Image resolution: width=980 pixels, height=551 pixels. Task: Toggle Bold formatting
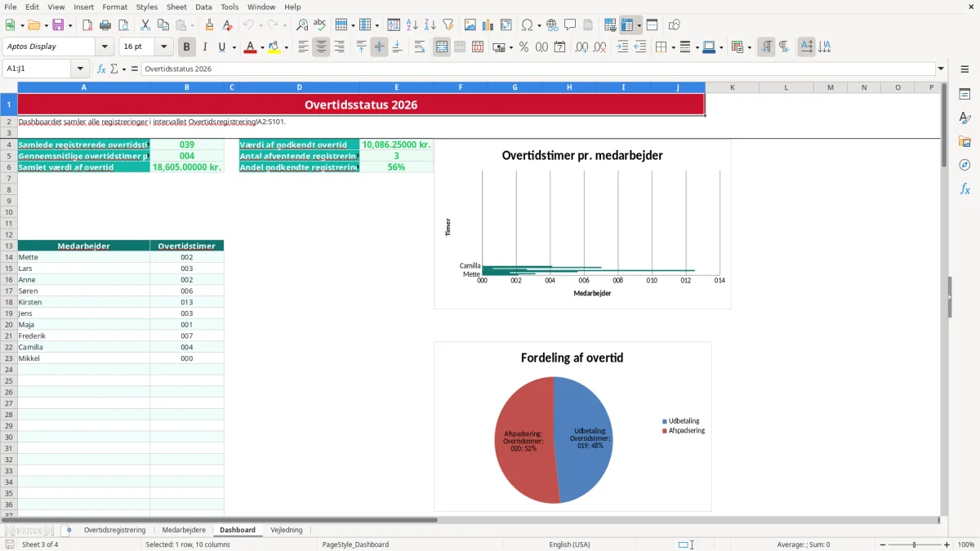pos(187,47)
